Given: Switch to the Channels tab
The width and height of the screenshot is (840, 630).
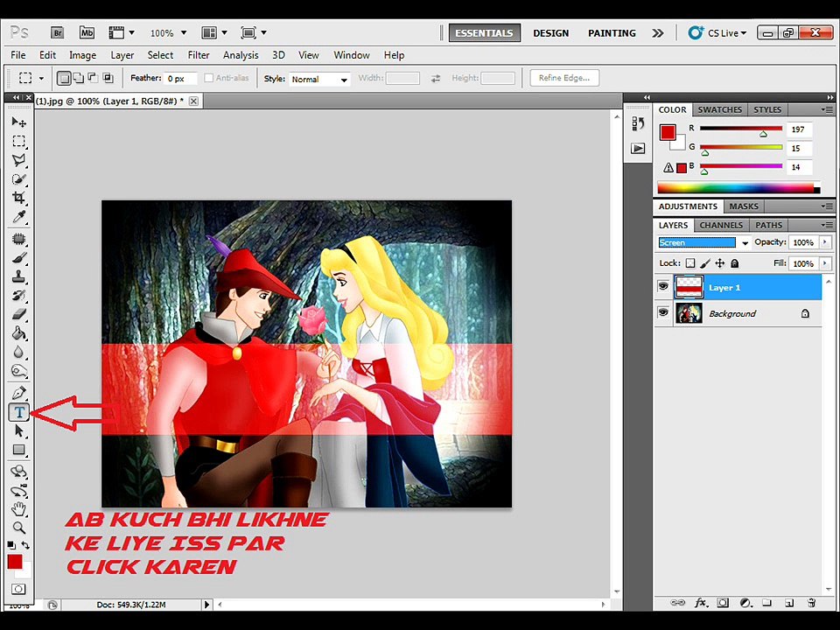Looking at the screenshot, I should [x=721, y=225].
